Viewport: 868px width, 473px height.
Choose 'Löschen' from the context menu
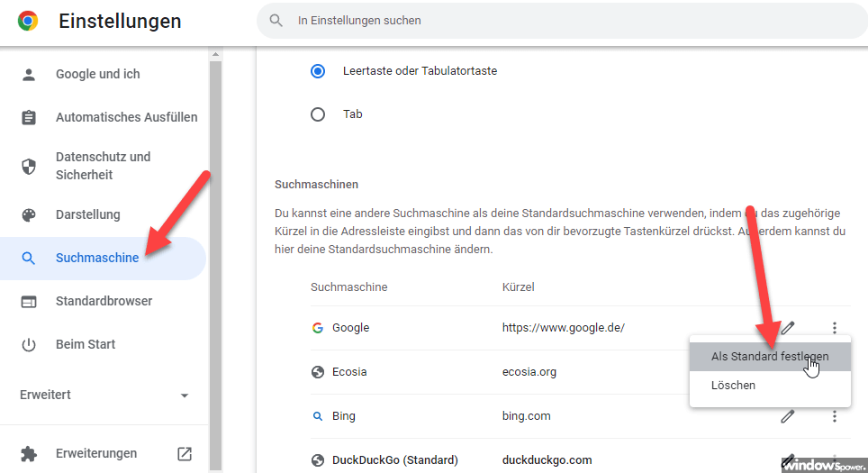770,385
